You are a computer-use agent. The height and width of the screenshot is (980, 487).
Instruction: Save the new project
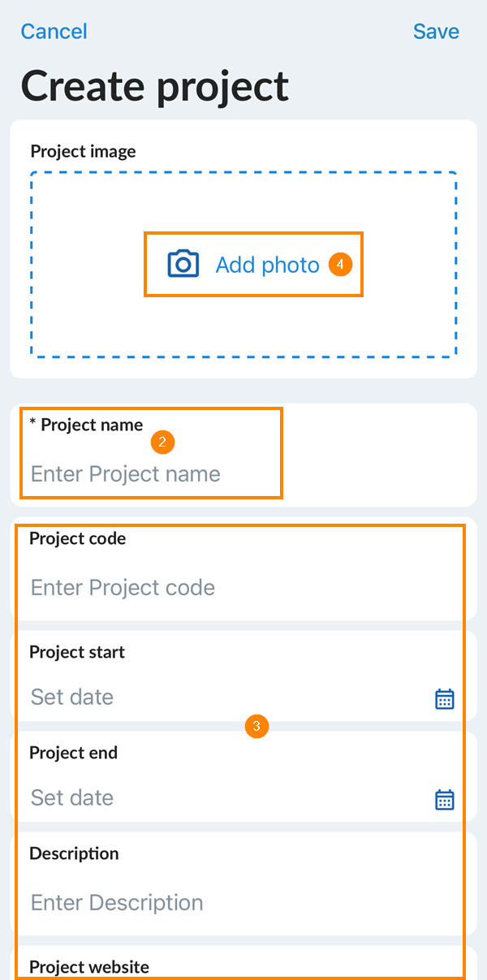click(436, 32)
